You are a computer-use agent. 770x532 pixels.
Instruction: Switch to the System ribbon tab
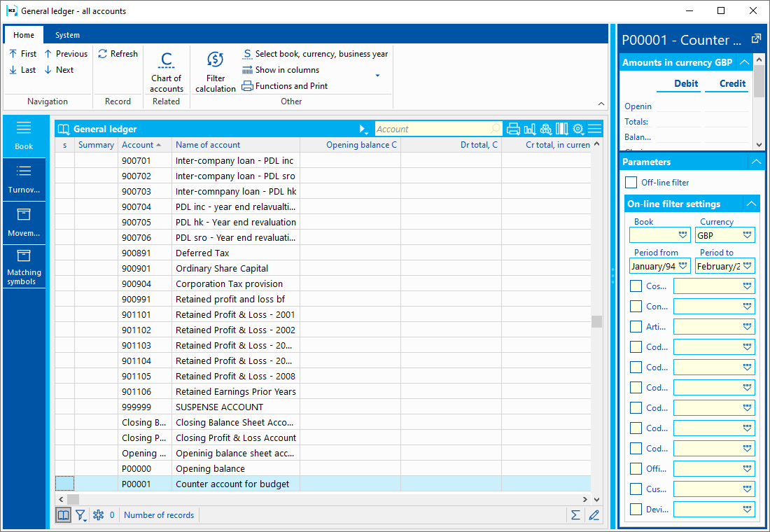(x=68, y=35)
